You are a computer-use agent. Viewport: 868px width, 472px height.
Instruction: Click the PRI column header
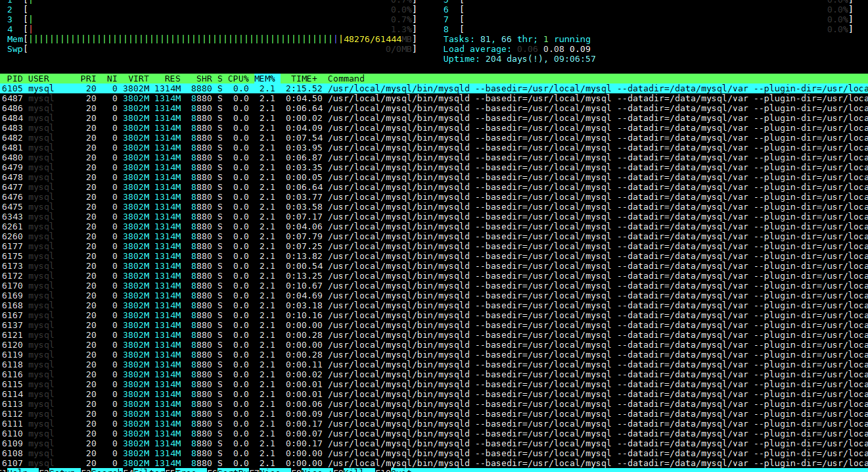click(89, 79)
